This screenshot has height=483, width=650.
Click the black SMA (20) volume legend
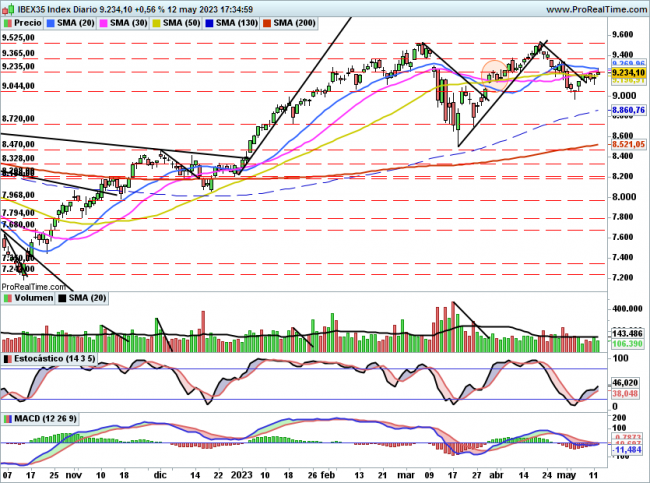click(82, 298)
